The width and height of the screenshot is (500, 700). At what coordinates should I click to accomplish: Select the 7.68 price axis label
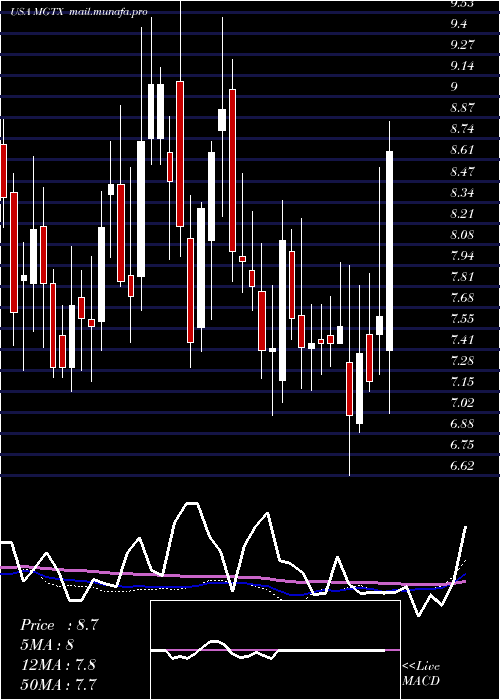point(462,298)
